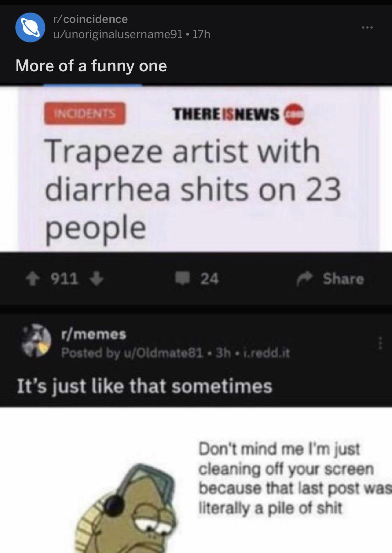Click the Share arrow icon
The height and width of the screenshot is (553, 392).
(x=304, y=279)
